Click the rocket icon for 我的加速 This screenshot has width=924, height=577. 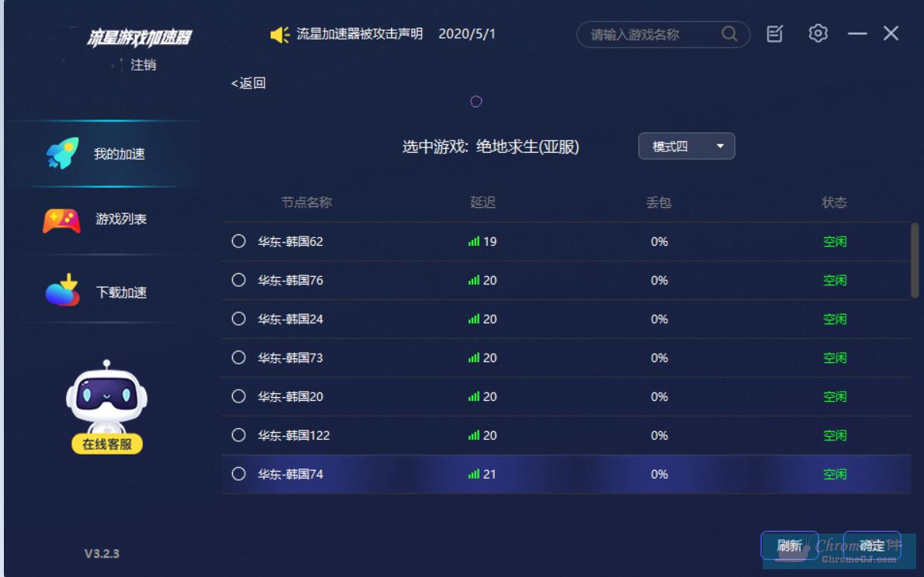[x=63, y=153]
